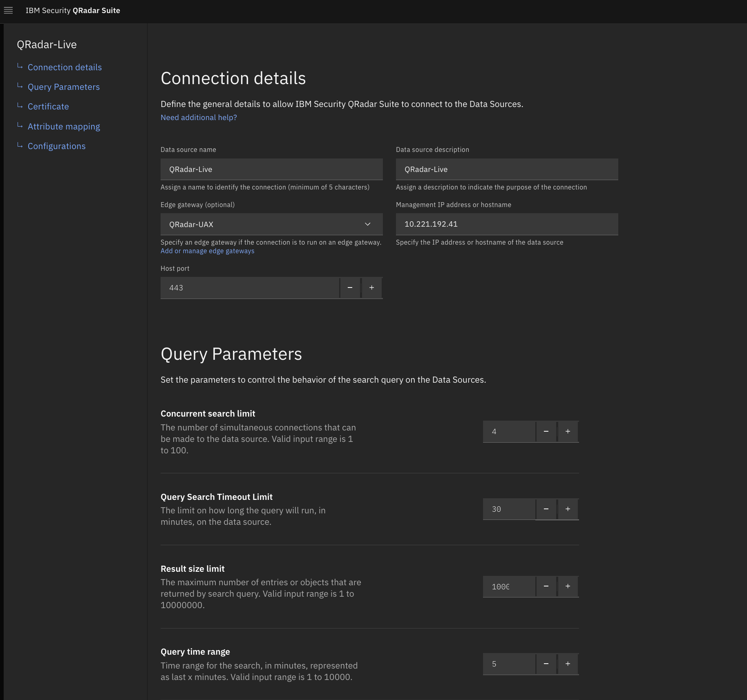Navigate to Configurations section

(x=57, y=146)
